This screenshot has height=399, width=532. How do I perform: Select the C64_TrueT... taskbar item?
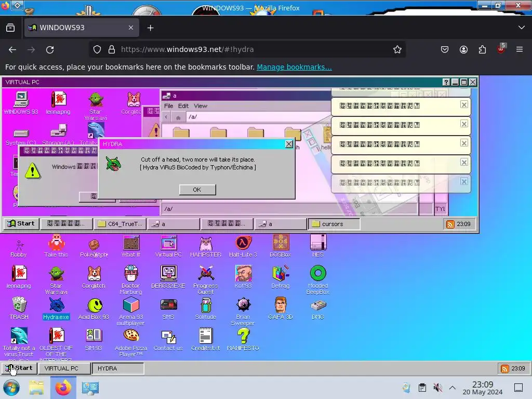click(120, 224)
